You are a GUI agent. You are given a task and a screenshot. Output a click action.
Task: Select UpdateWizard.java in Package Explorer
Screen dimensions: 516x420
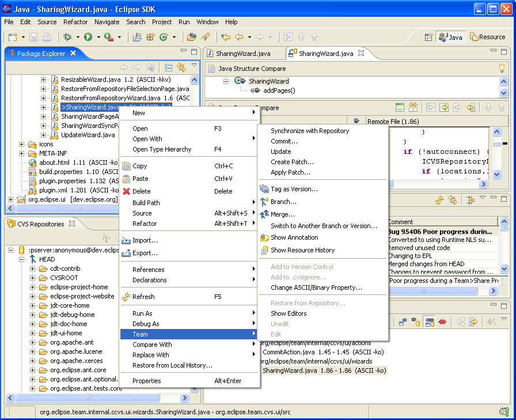coord(88,135)
